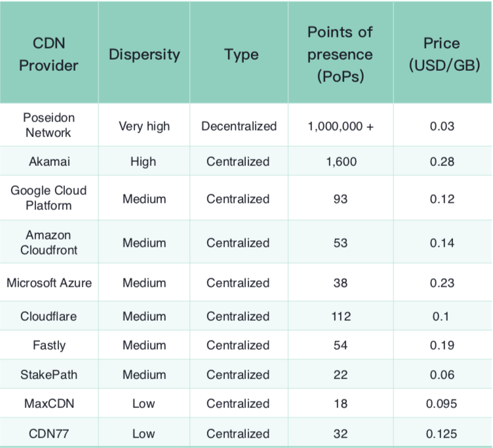The width and height of the screenshot is (493, 448).
Task: Click the 1,000,000 + PoPs value
Action: coord(340,126)
